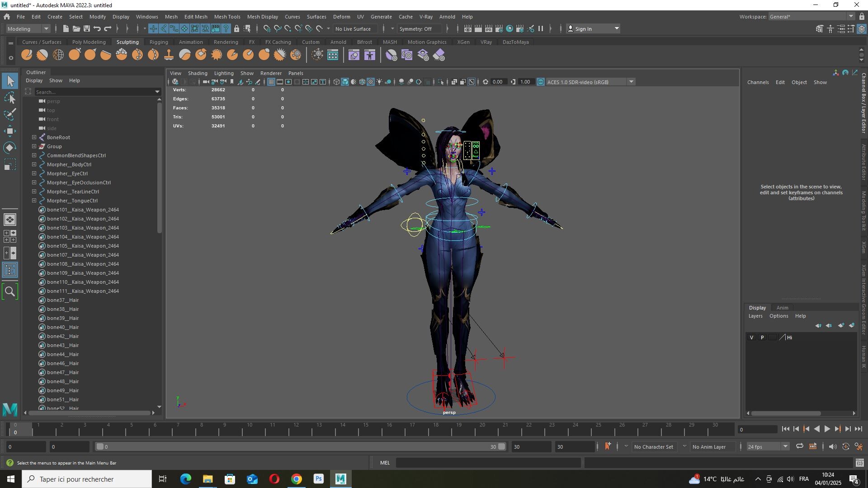The image size is (868, 488).
Task: Open the ACES color transform dropdown
Action: pos(631,82)
